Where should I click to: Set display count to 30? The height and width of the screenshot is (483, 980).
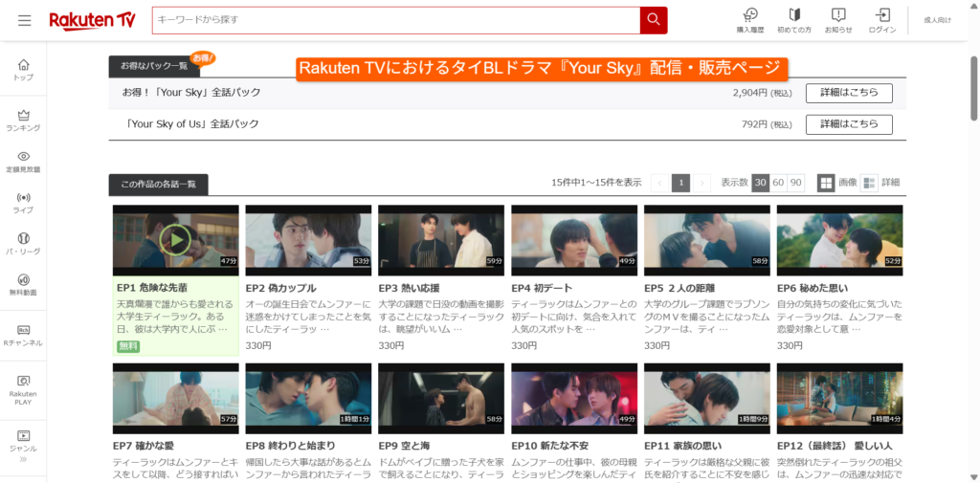(x=760, y=183)
